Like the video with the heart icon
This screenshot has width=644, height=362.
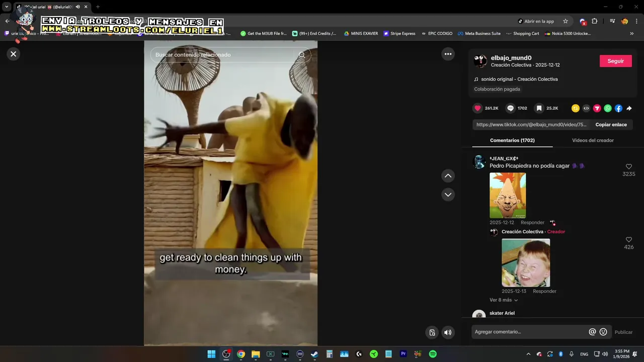[477, 108]
